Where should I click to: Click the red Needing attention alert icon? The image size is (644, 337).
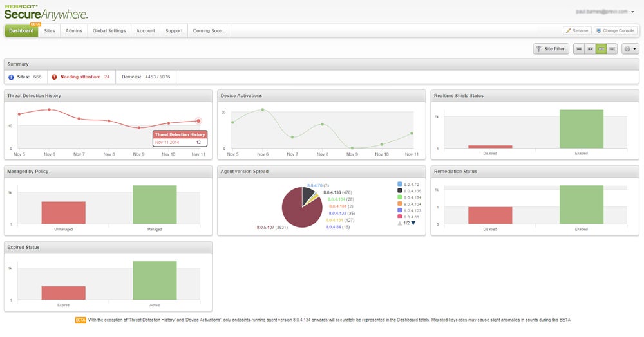coord(54,77)
